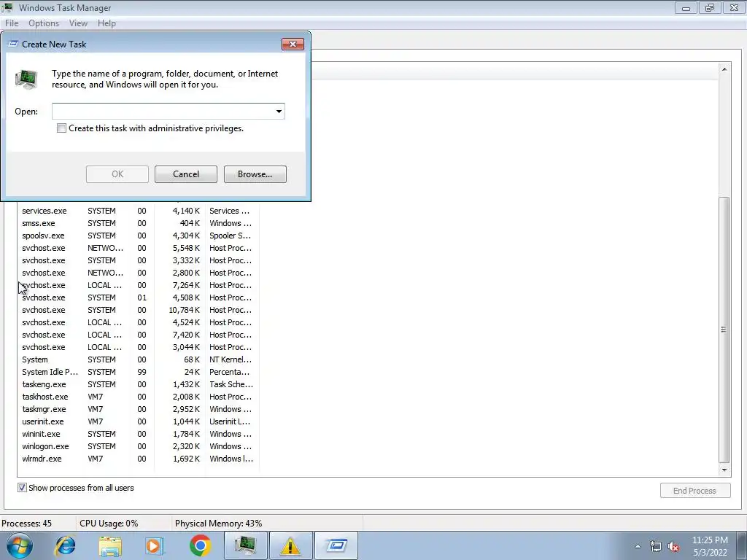Image resolution: width=747 pixels, height=560 pixels.
Task: Select the taskmgr.exe process
Action: (138, 409)
